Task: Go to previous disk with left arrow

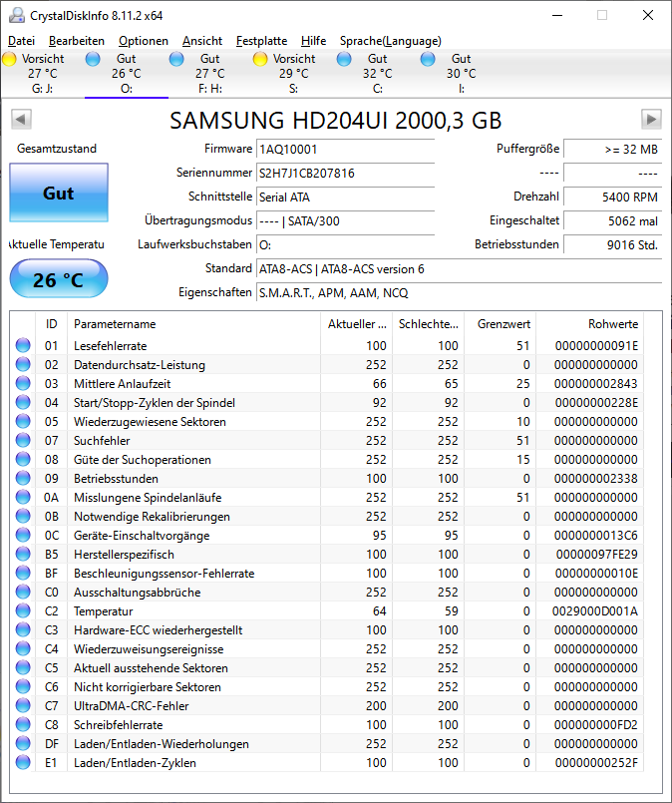Action: pyautogui.click(x=21, y=120)
